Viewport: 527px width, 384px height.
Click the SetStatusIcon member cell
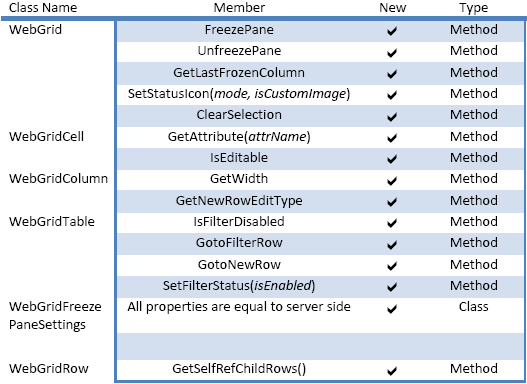pyautogui.click(x=239, y=94)
